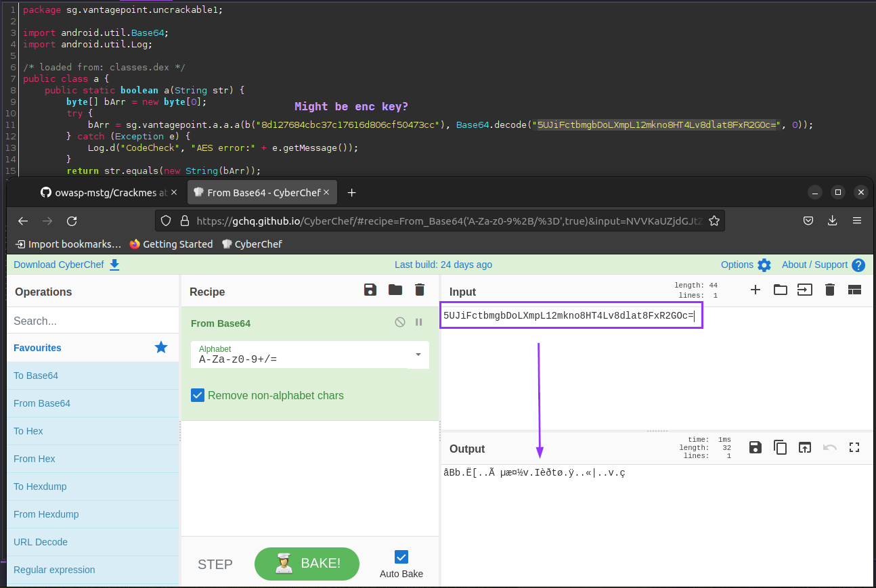
Task: Open Firefox hamburger application menu
Action: click(x=857, y=221)
